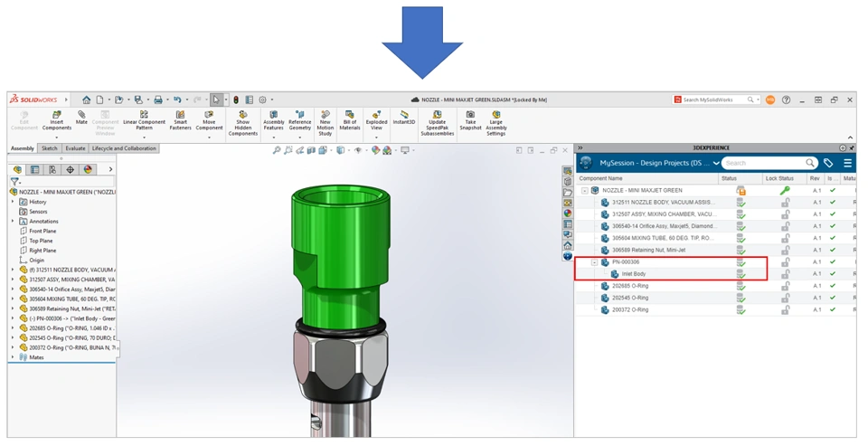Pin the 3DEXPERIENCE task pane

pos(853,148)
